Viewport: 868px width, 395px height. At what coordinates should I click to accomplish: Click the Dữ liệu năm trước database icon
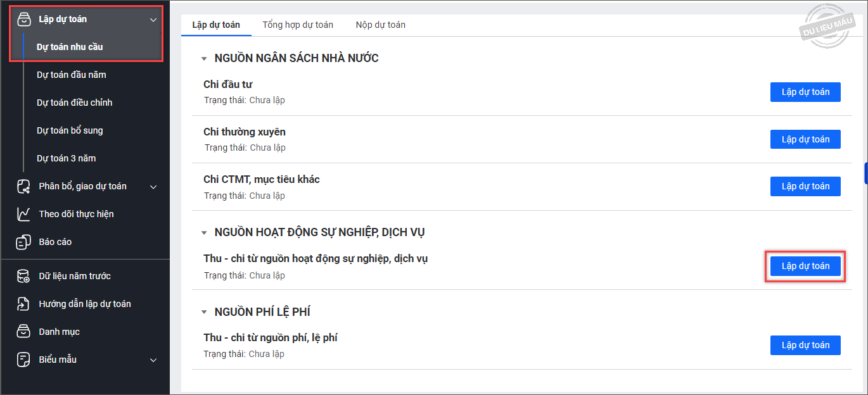[x=23, y=276]
